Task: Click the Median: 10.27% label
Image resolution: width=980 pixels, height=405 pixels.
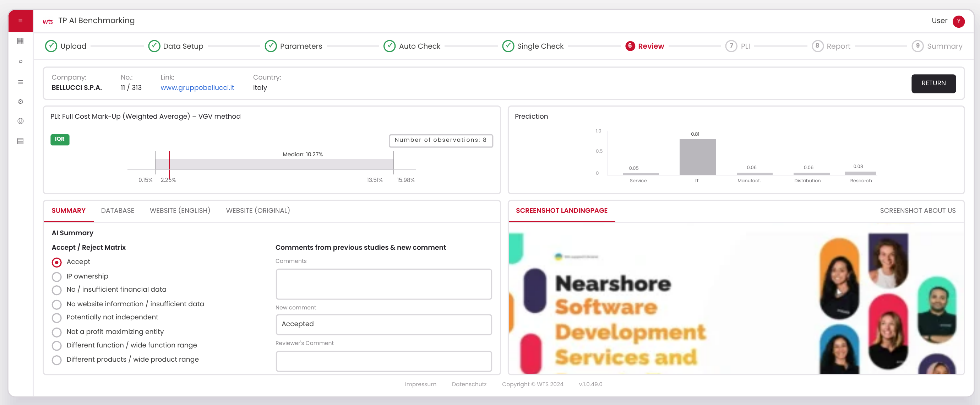Action: pyautogui.click(x=303, y=154)
